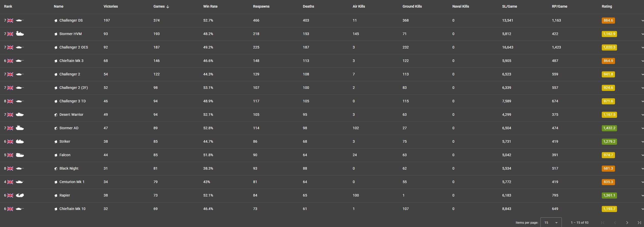Click the Centurion Mk 1 vehicle name
The width and height of the screenshot is (644, 227).
click(72, 182)
